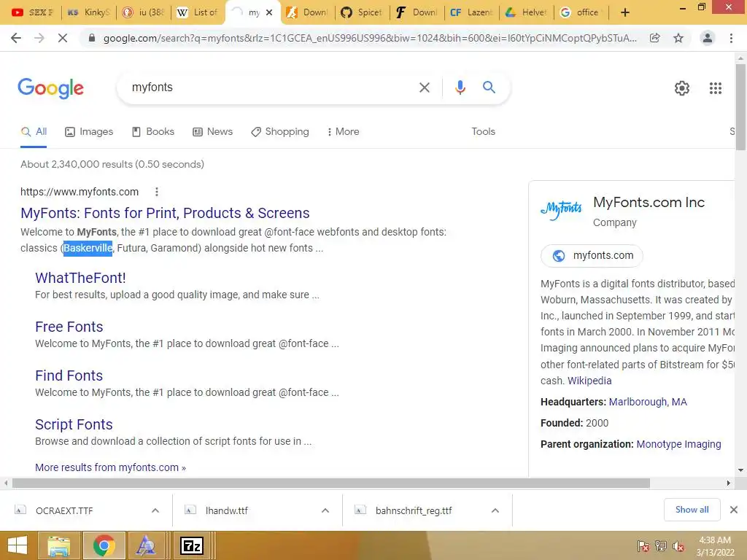Click the address bar URL
This screenshot has width=747, height=560.
pyautogui.click(x=370, y=38)
